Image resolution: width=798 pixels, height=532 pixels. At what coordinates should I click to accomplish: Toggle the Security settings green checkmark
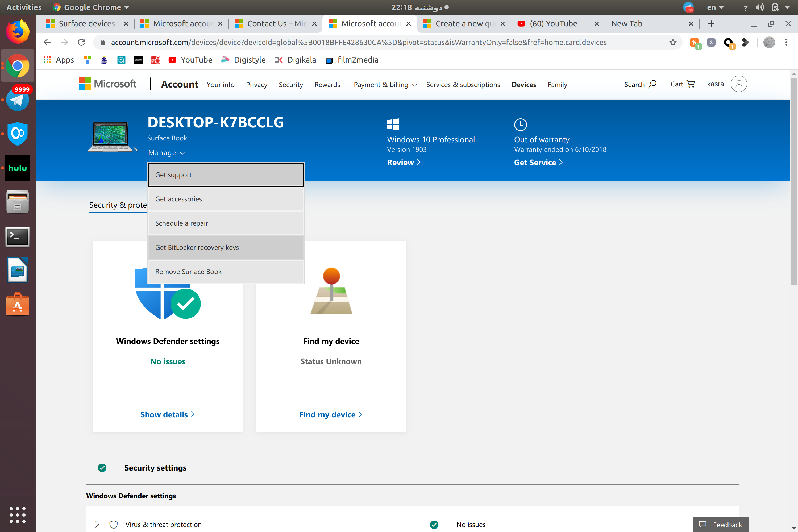(102, 468)
